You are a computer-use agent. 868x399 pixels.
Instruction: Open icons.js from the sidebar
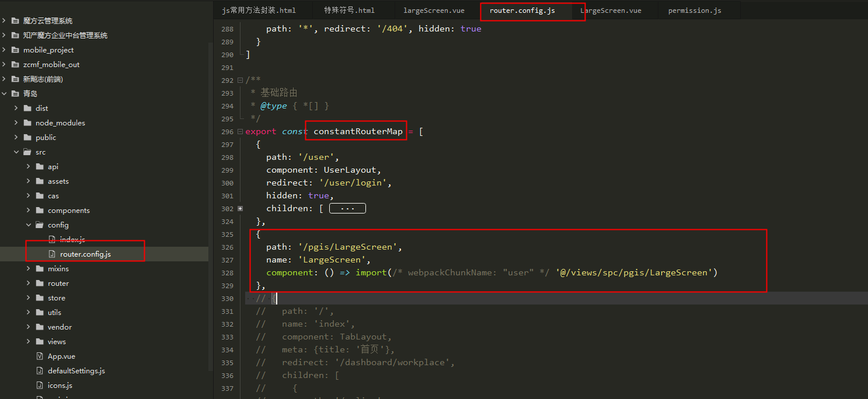(x=60, y=385)
